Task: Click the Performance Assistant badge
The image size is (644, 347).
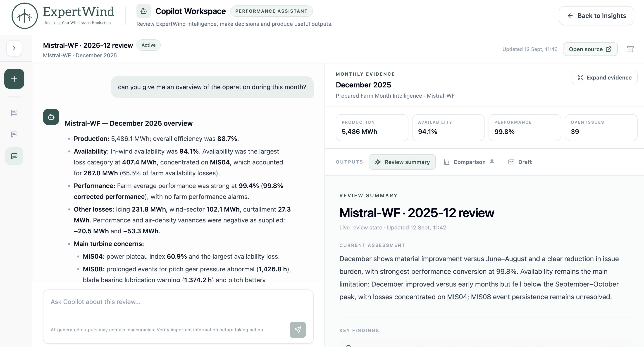Action: [272, 11]
